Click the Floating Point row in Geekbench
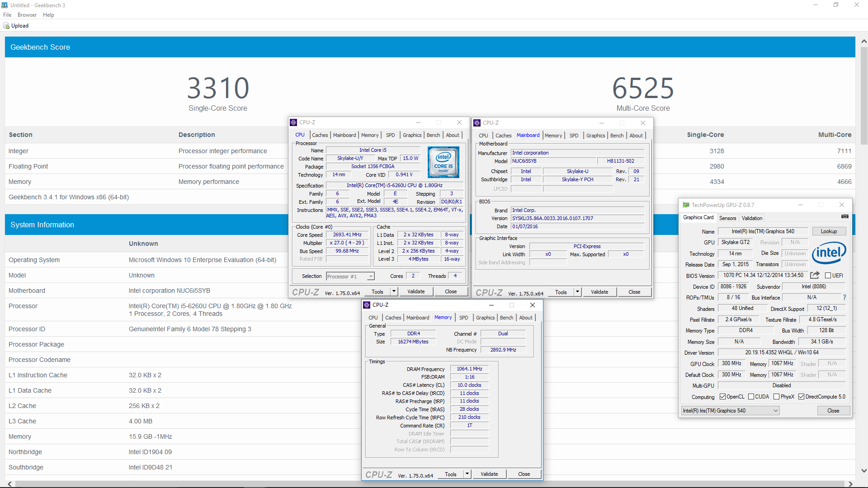868x488 pixels. pos(430,166)
